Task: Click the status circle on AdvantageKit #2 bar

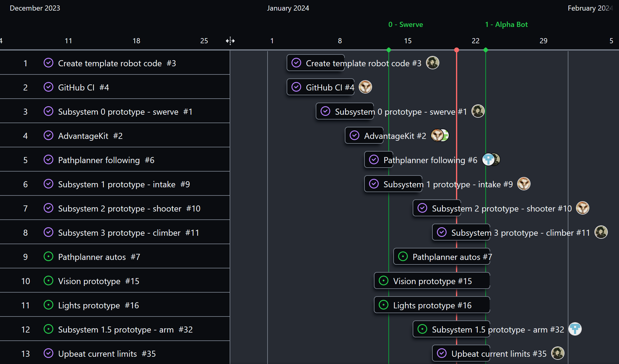Action: (354, 136)
